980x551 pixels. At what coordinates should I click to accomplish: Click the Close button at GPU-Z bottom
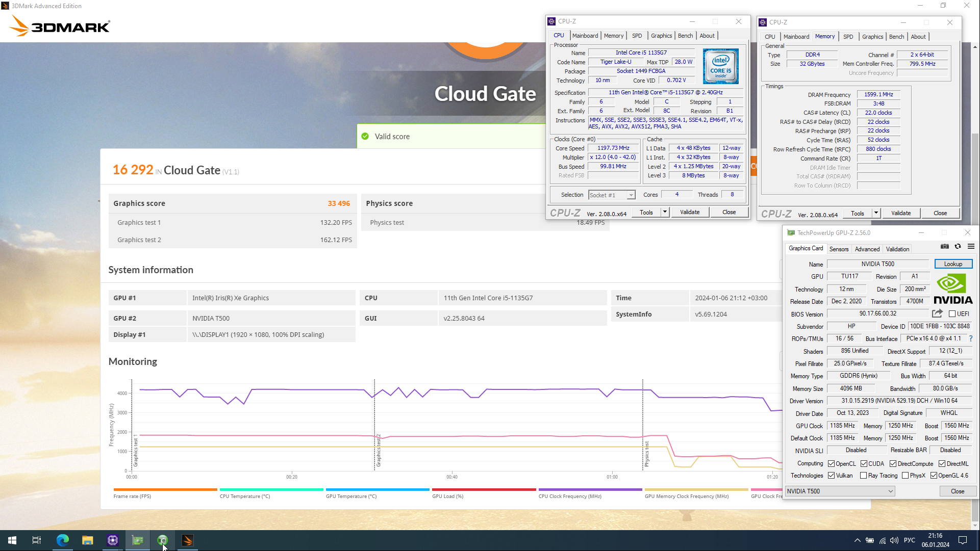957,491
